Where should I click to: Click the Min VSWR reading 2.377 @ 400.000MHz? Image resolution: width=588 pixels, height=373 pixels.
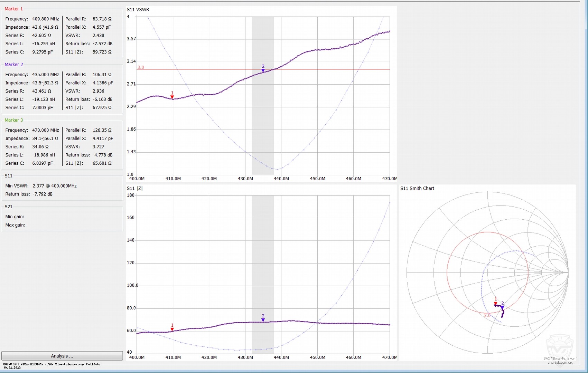click(55, 186)
